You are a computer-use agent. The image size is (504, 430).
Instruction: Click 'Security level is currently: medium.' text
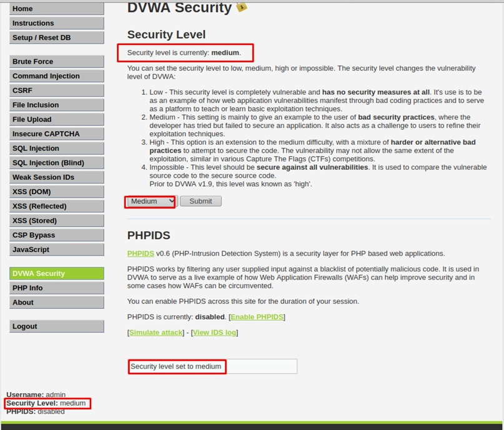pyautogui.click(x=184, y=52)
